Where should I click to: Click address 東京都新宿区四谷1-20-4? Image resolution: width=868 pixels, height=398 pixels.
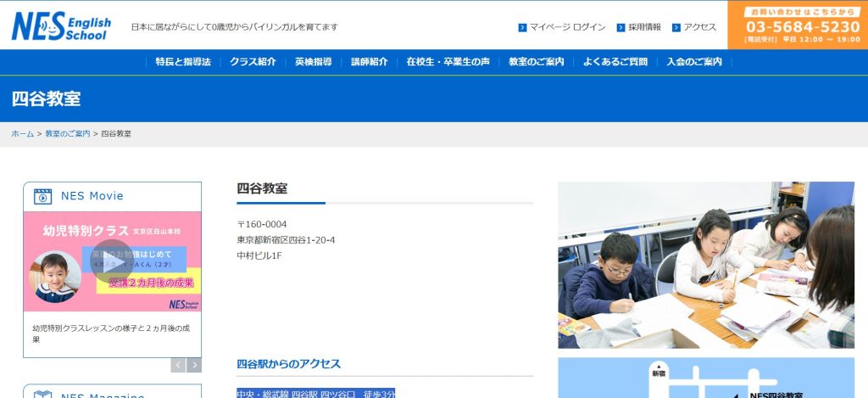pos(286,240)
